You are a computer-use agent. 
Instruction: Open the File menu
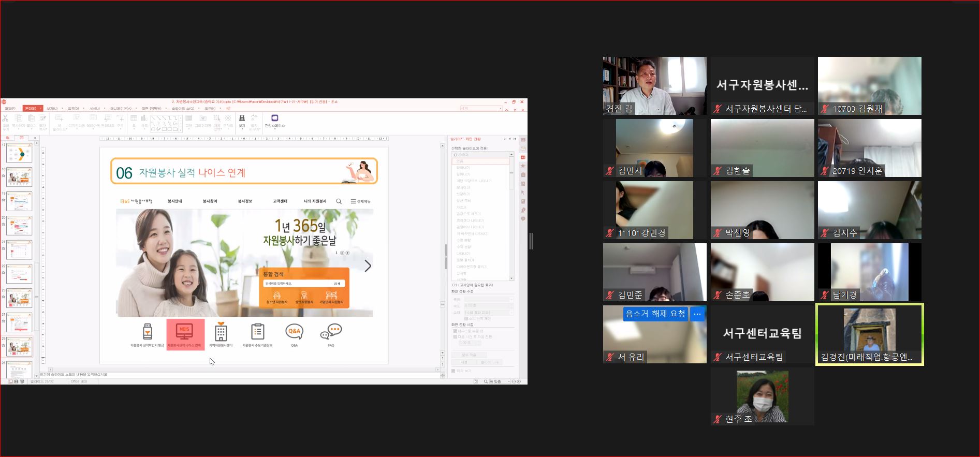tap(10, 108)
